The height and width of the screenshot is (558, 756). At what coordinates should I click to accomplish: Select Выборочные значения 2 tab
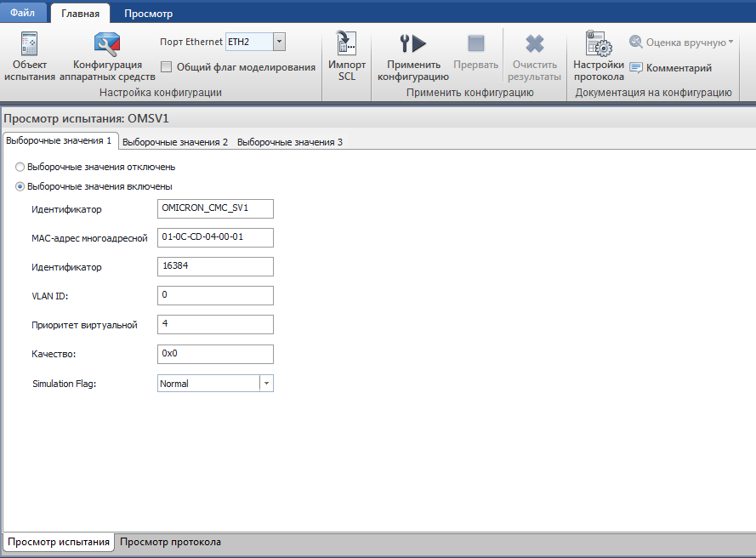point(175,142)
